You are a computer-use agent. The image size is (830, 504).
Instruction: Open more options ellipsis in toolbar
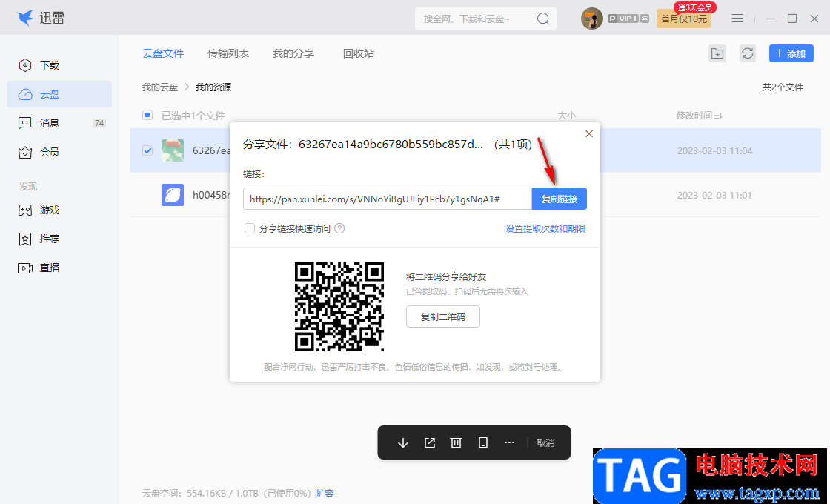coord(509,442)
